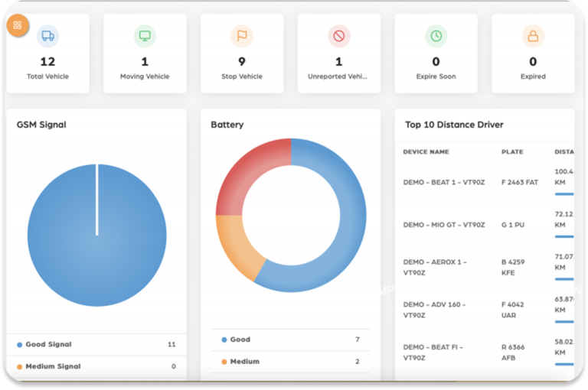Viewport: 588px width, 390px height.
Task: Click the Battery Good legend label
Action: [x=240, y=340]
